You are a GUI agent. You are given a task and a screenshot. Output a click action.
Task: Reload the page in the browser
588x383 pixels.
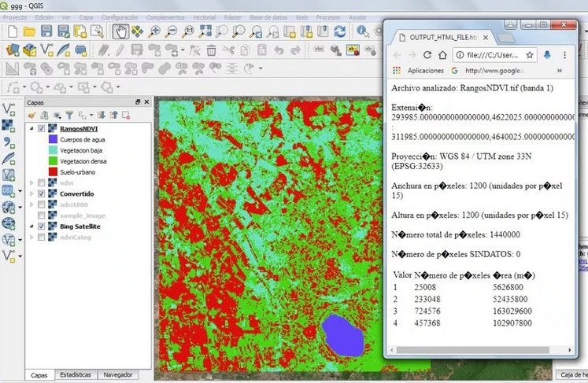pos(427,55)
